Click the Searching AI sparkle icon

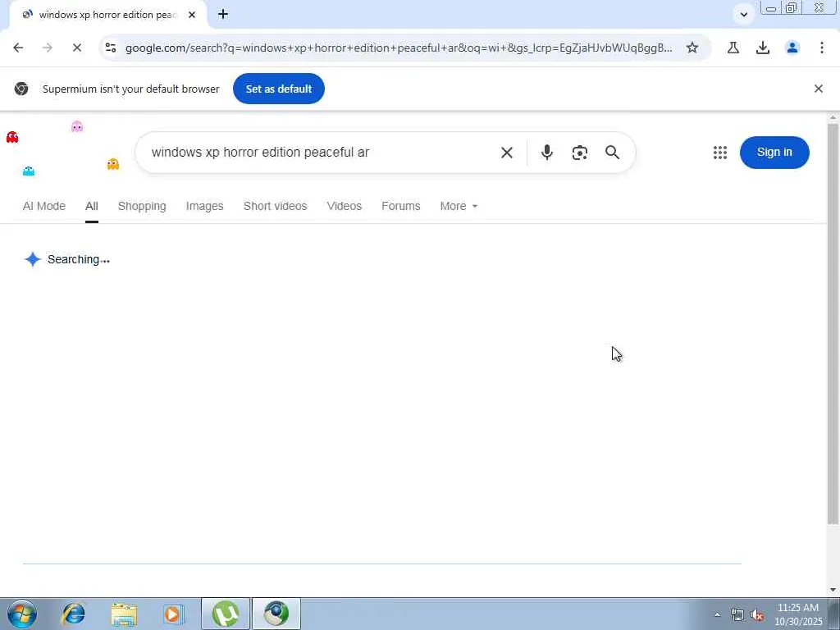click(x=33, y=259)
